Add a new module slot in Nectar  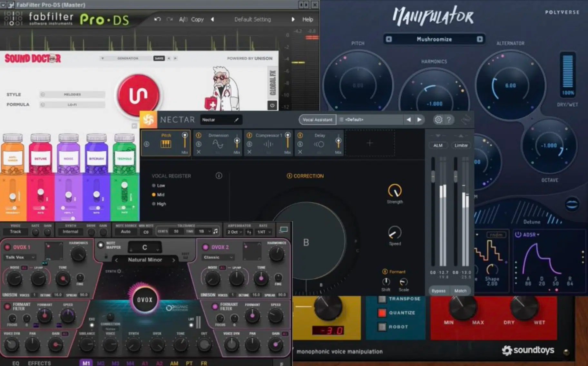(370, 143)
